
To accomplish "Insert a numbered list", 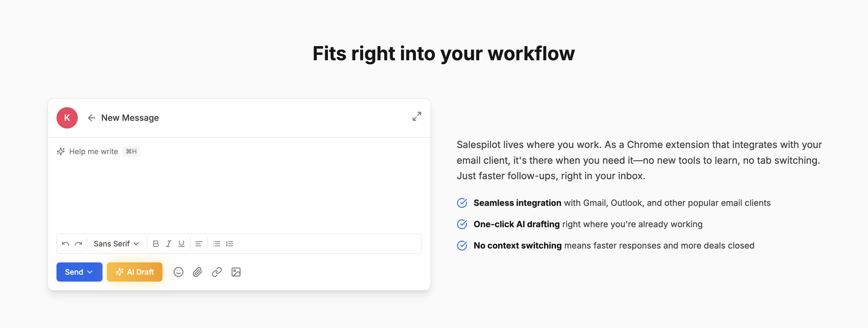I will (x=230, y=244).
